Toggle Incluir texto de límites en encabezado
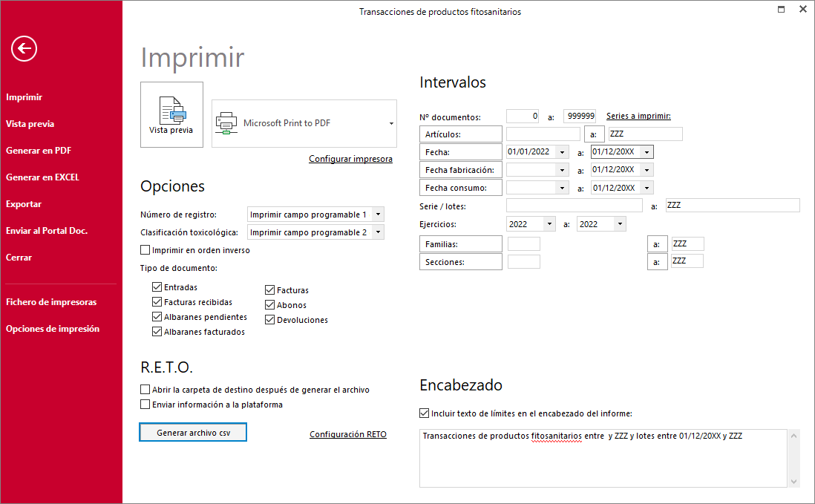815x504 pixels. coord(424,413)
